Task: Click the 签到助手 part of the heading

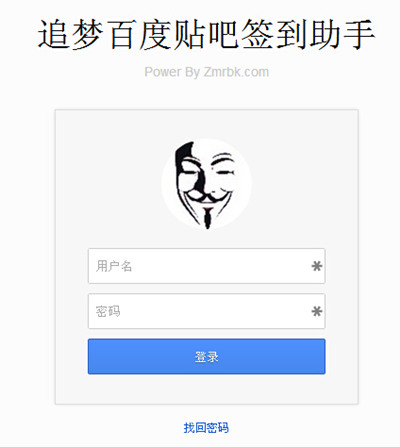Action: [308, 34]
